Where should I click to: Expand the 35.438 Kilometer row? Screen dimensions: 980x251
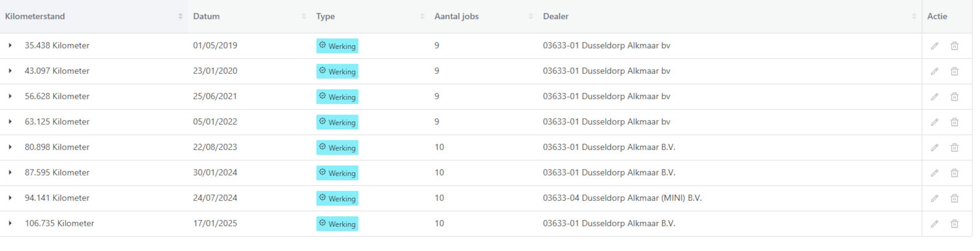pos(10,45)
